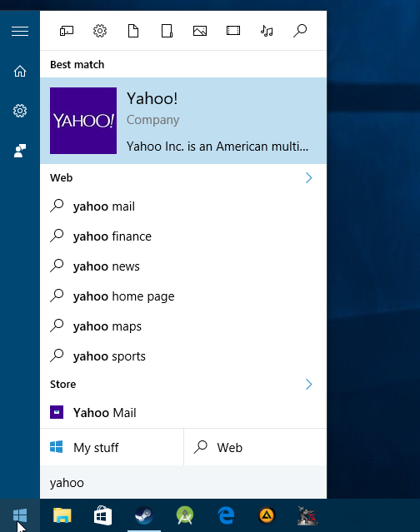
Task: Select the 'yahoo maps' suggestion
Action: point(183,326)
